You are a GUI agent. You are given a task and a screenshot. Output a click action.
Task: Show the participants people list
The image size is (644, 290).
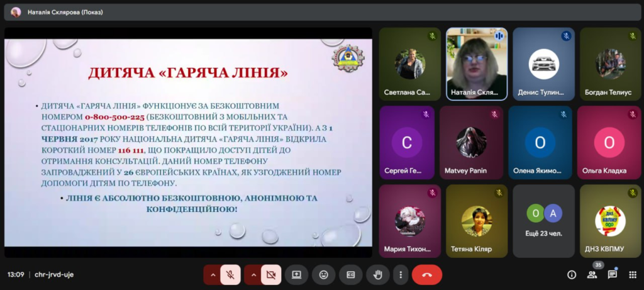click(592, 275)
